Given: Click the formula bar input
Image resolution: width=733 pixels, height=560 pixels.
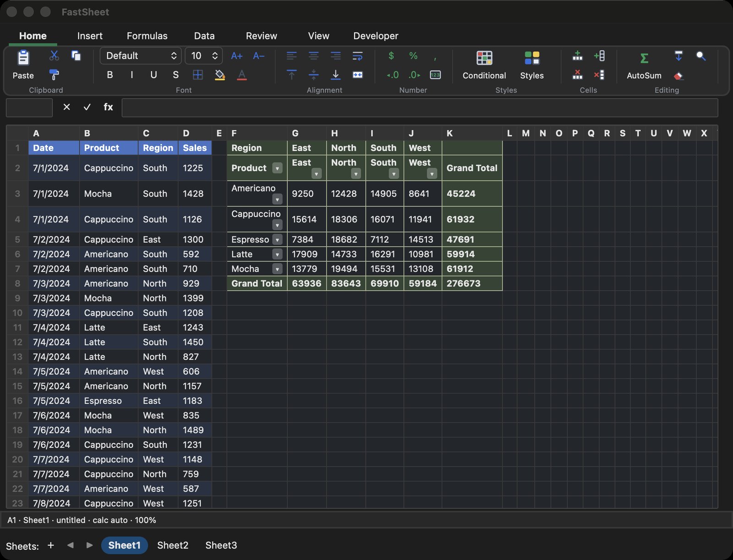Looking at the screenshot, I should tap(420, 107).
